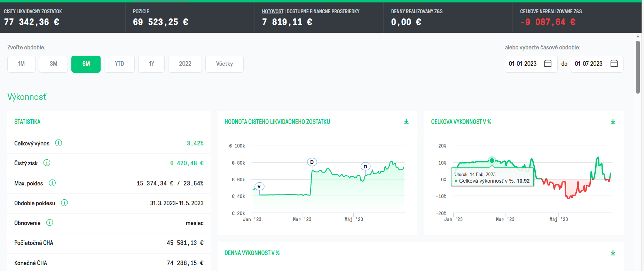
Task: Open info icon for Max. pokles
Action: [52, 183]
